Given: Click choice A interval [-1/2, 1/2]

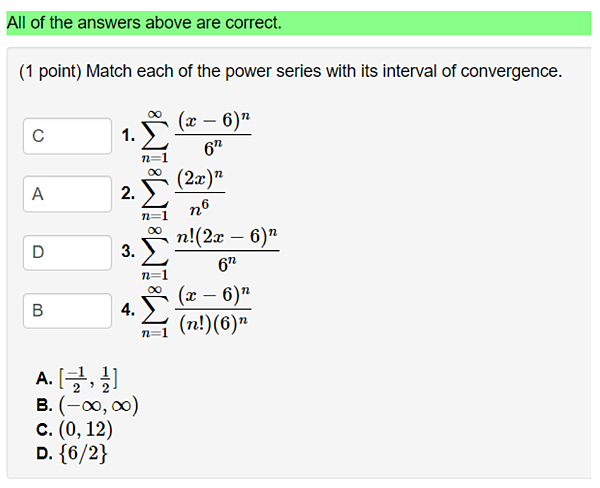Looking at the screenshot, I should 87,378.
